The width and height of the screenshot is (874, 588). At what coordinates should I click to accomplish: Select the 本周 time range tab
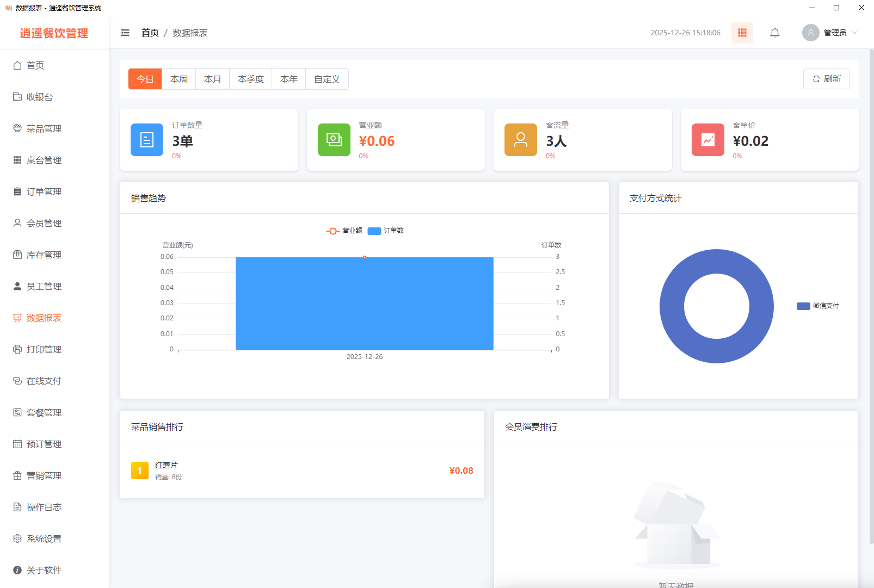(x=179, y=79)
